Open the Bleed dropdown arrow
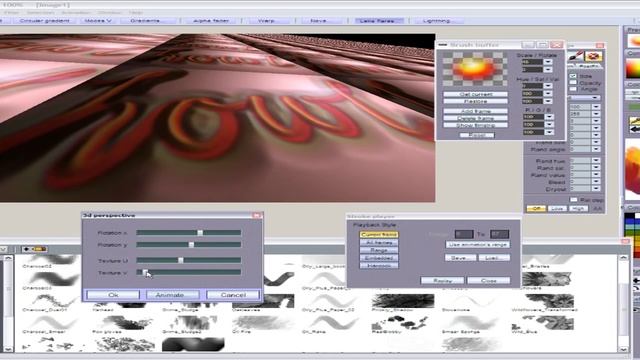 (x=596, y=182)
